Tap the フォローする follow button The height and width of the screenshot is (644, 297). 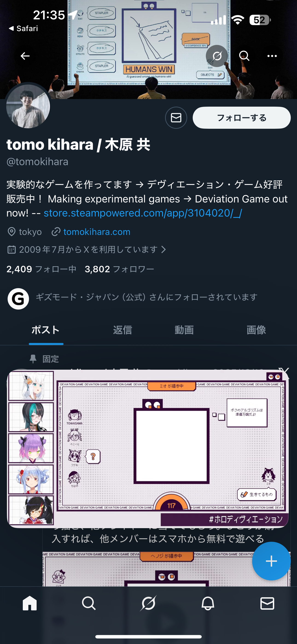(x=242, y=118)
